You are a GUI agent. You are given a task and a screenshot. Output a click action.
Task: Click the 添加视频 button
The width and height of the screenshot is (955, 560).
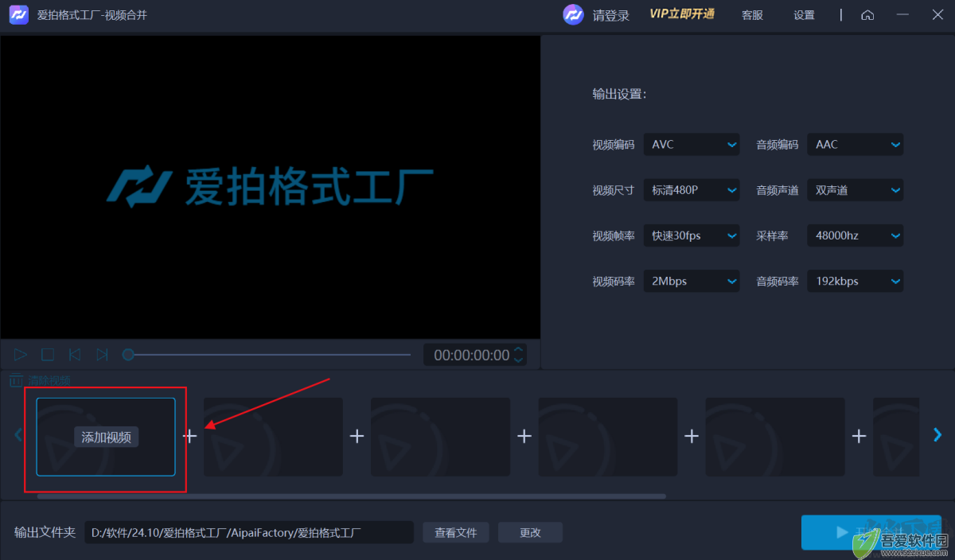[x=107, y=437]
